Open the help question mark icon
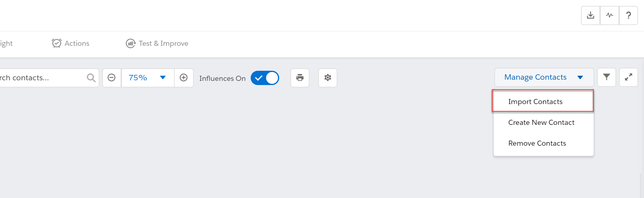644x198 pixels. click(628, 15)
